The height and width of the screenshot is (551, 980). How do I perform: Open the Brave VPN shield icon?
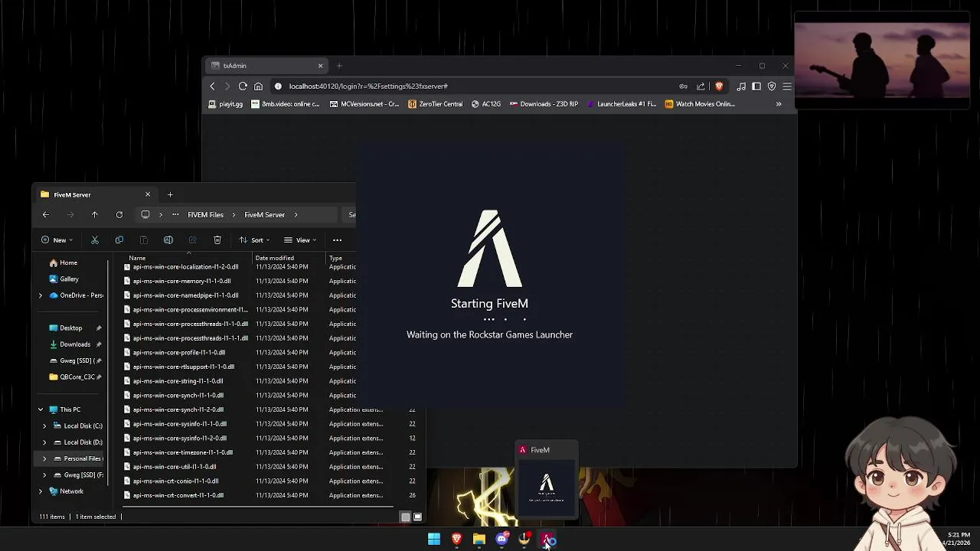(x=772, y=86)
